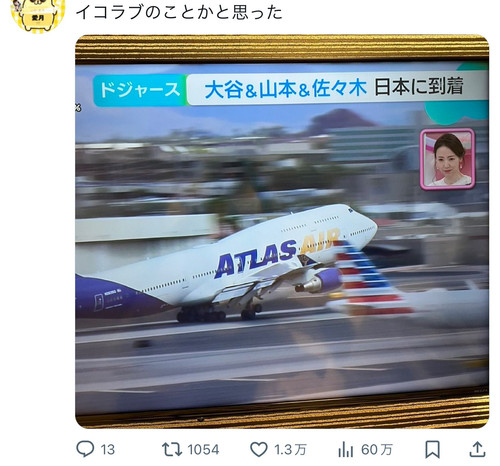The image size is (500, 466).
Task: Open the poster's yellow avatar profile
Action: pos(37,15)
